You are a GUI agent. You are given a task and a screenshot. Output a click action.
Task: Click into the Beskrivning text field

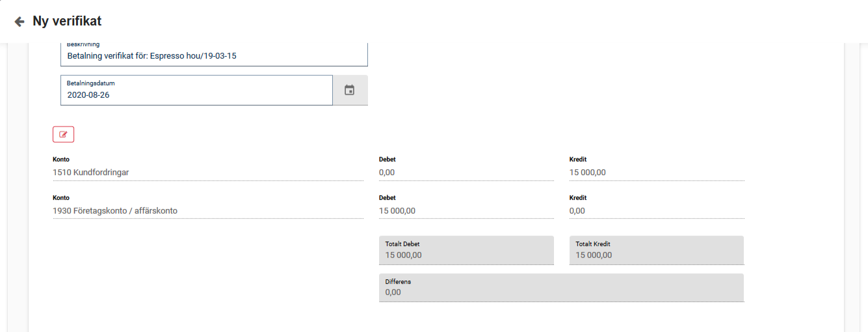point(213,56)
